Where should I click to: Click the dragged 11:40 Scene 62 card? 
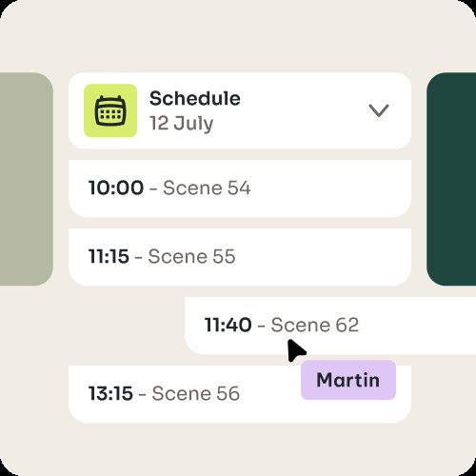(x=330, y=326)
